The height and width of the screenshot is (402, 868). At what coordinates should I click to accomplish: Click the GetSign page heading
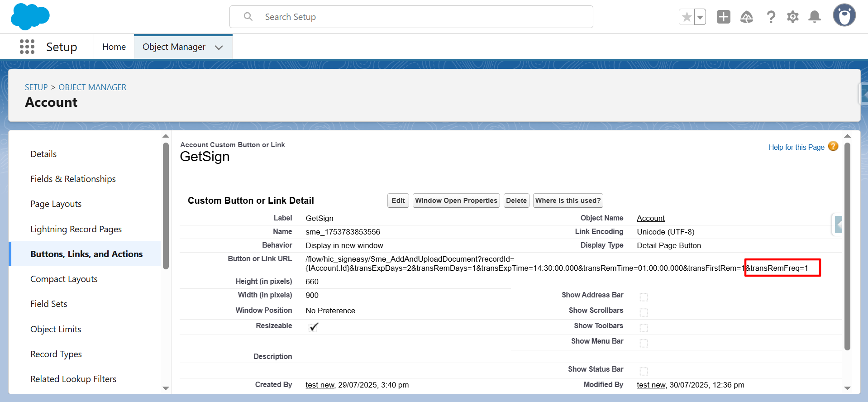[x=205, y=157]
